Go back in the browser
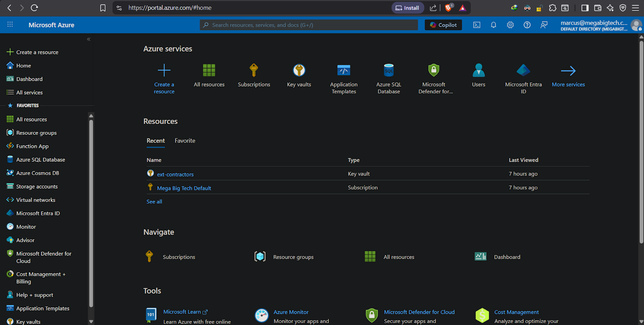Screen dimensions: 644x325 click(x=9, y=8)
